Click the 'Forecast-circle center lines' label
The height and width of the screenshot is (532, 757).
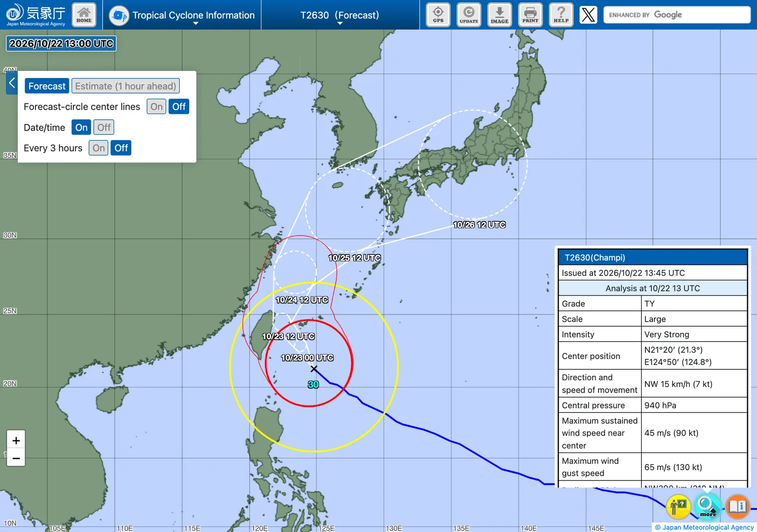(82, 107)
